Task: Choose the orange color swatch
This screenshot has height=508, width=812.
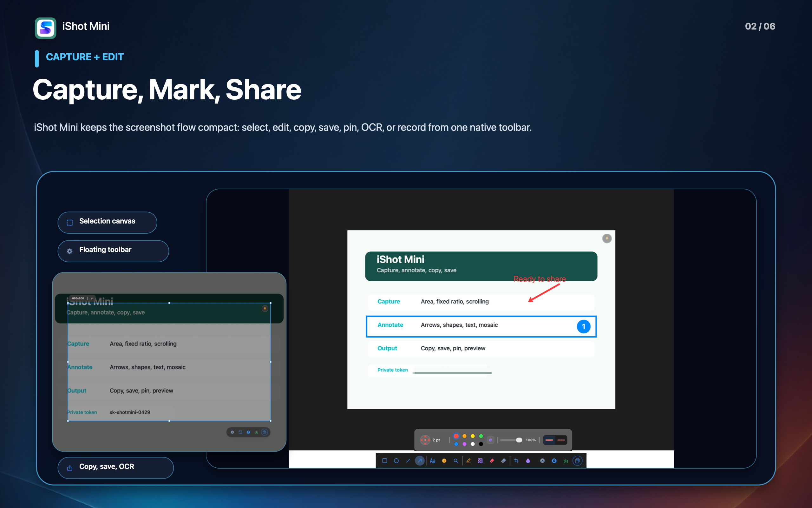Action: pos(464,436)
